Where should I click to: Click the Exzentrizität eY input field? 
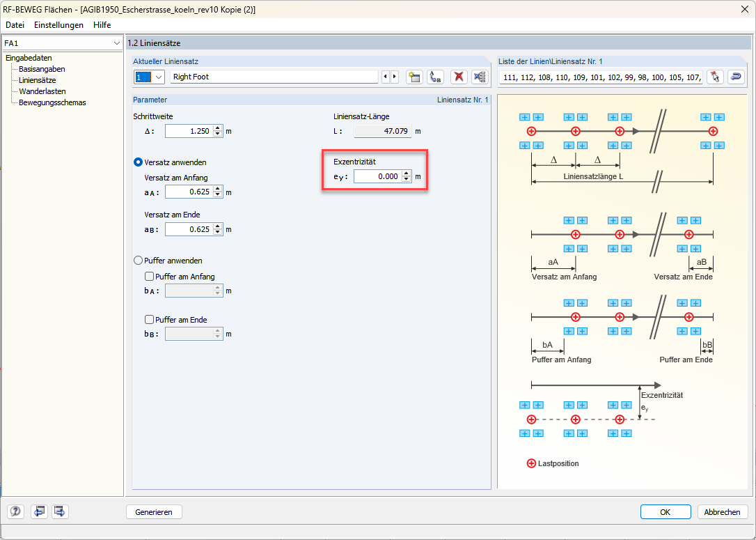click(377, 177)
